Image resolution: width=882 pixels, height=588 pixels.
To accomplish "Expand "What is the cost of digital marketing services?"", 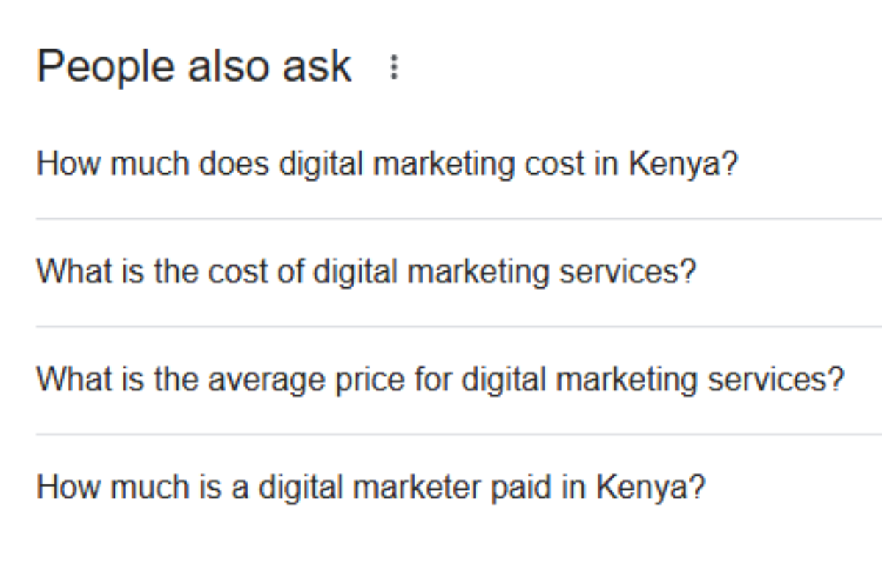I will pyautogui.click(x=366, y=272).
